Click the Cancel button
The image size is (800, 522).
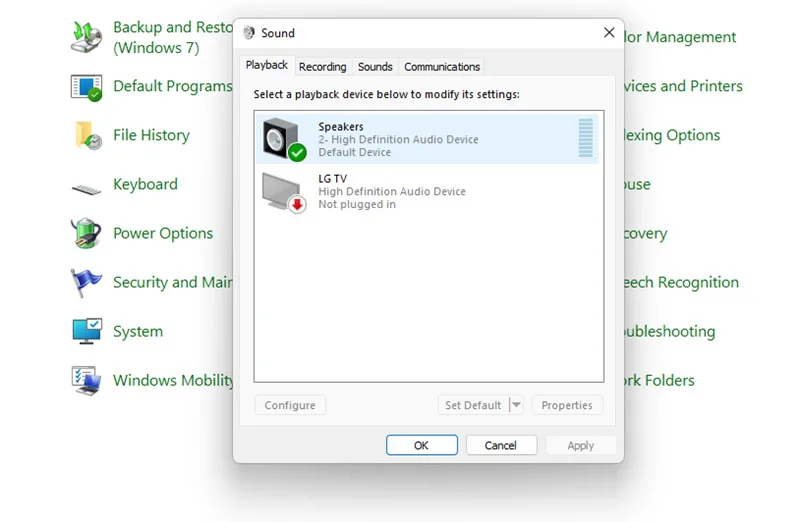(x=501, y=445)
